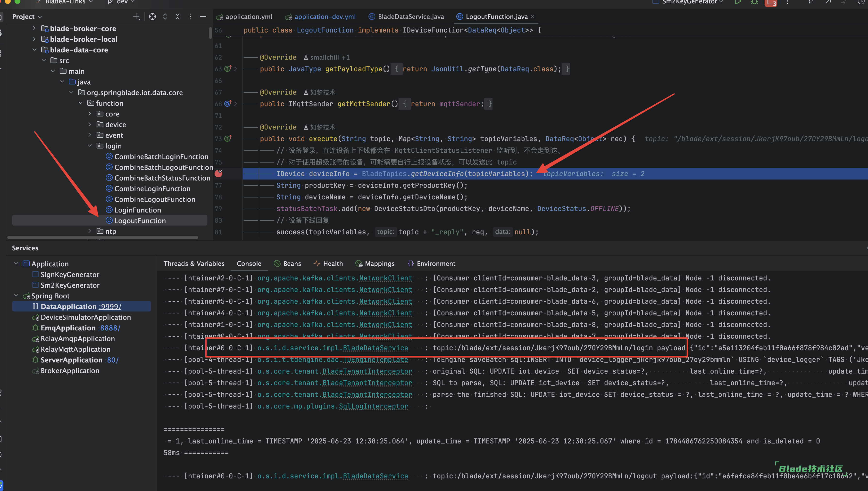Unfold getMqttSender method at line 68
The width and height of the screenshot is (868, 491).
click(235, 104)
